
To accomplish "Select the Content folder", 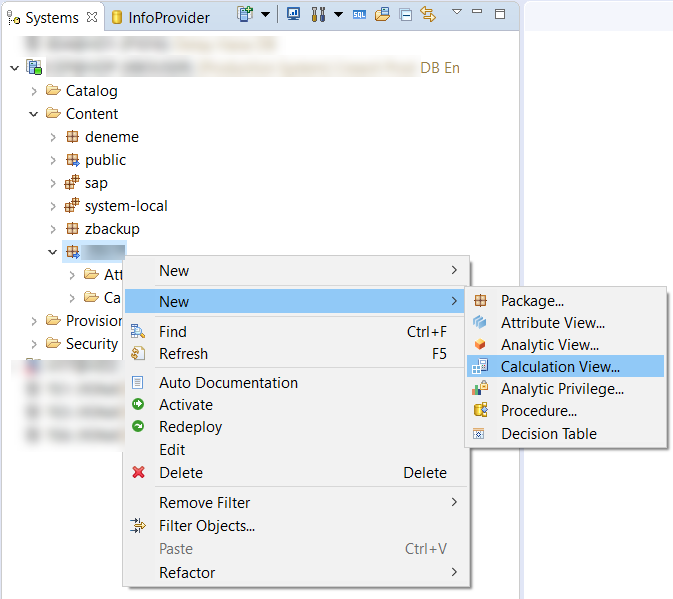I will pyautogui.click(x=82, y=114).
